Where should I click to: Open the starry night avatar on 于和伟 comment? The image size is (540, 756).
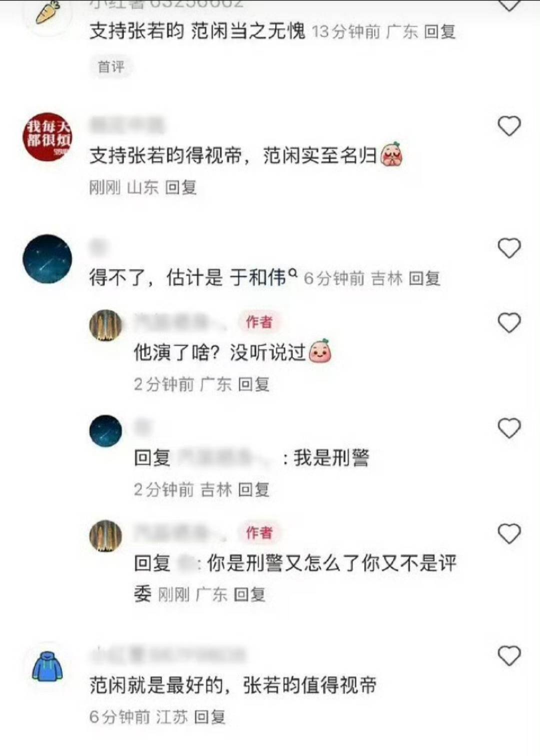(x=48, y=259)
